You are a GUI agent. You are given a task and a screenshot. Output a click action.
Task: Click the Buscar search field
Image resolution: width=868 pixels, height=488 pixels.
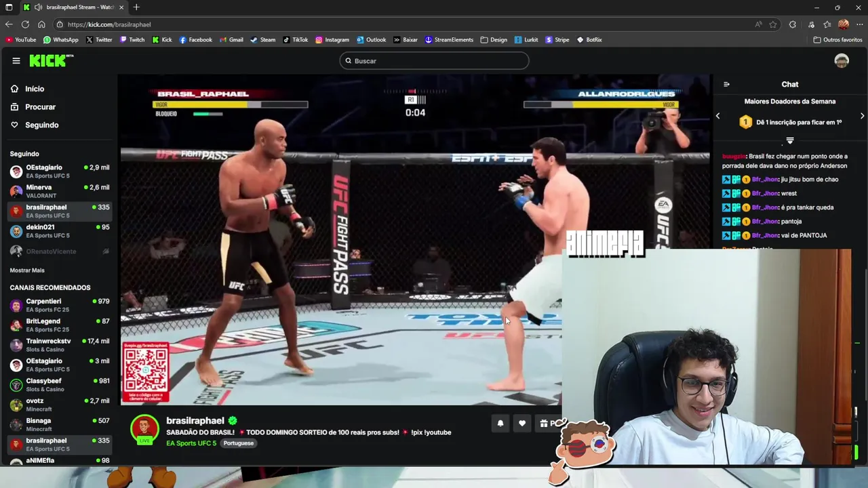coord(434,61)
